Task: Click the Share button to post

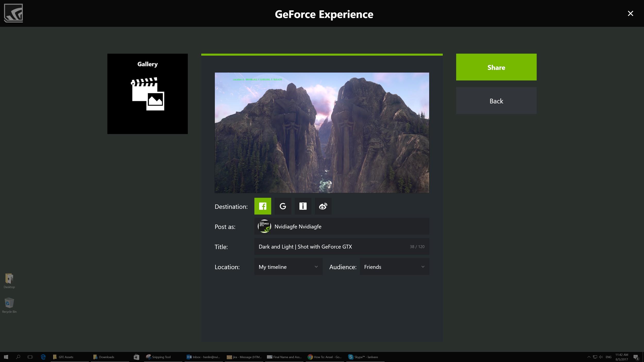Action: point(496,67)
